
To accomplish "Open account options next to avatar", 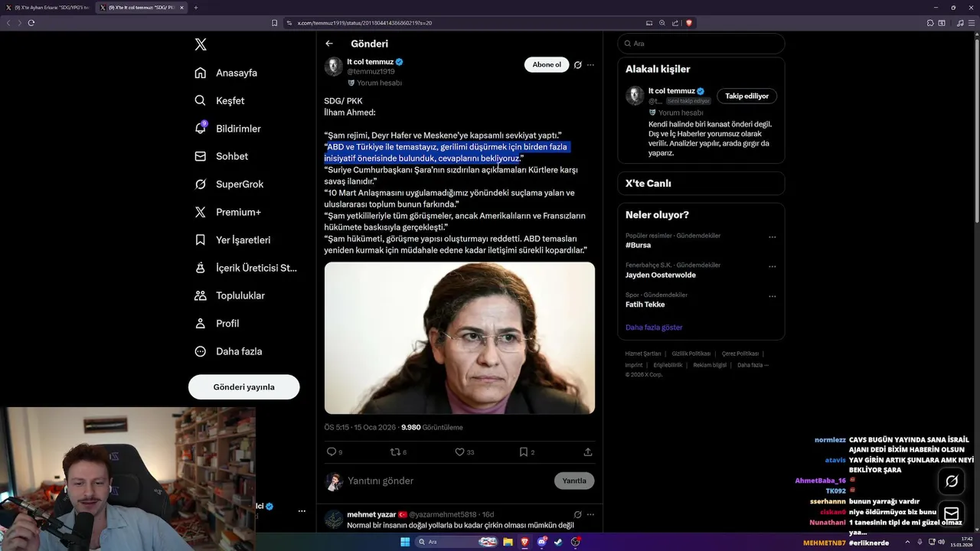I will pyautogui.click(x=302, y=510).
